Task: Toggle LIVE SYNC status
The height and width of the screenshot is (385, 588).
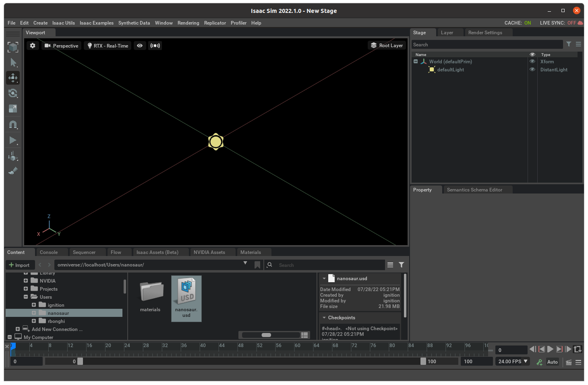Action: point(561,23)
